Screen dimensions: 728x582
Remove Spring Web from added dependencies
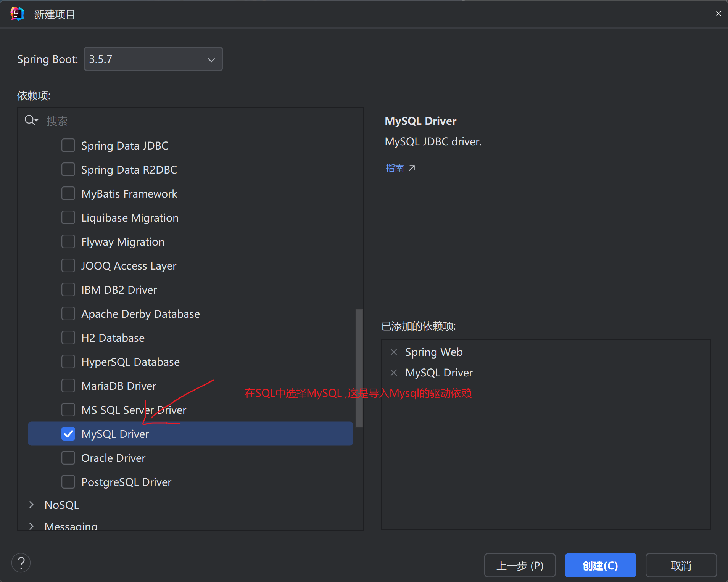394,352
